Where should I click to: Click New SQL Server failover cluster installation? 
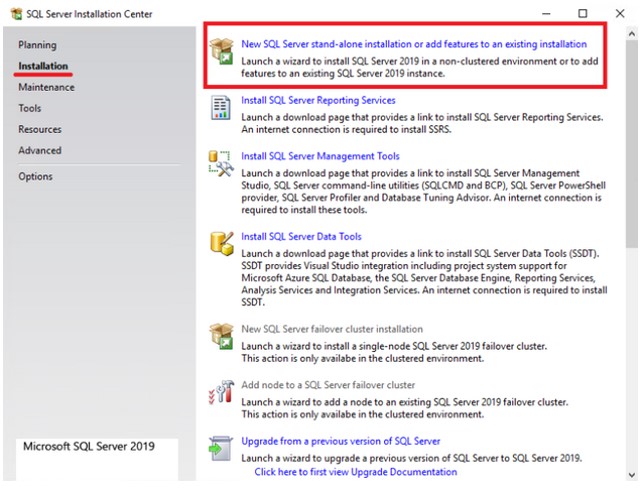tap(332, 329)
